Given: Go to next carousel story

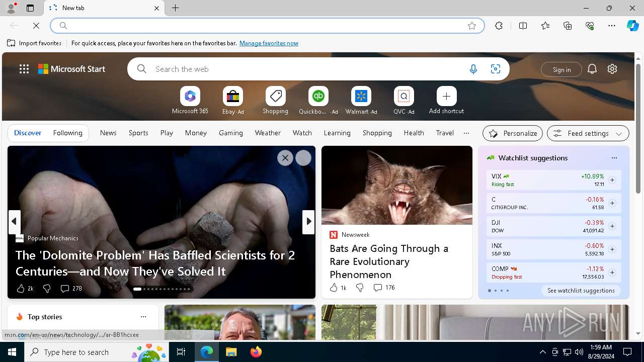Looking at the screenshot, I should (308, 221).
